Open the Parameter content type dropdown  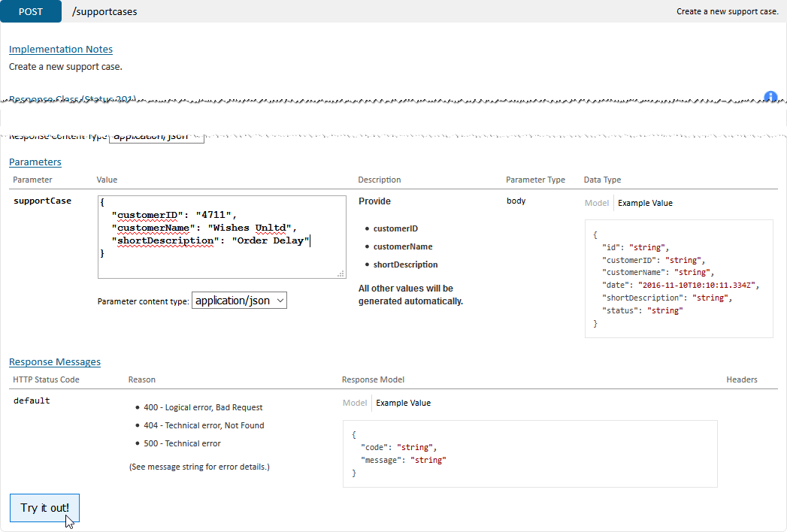coord(239,301)
